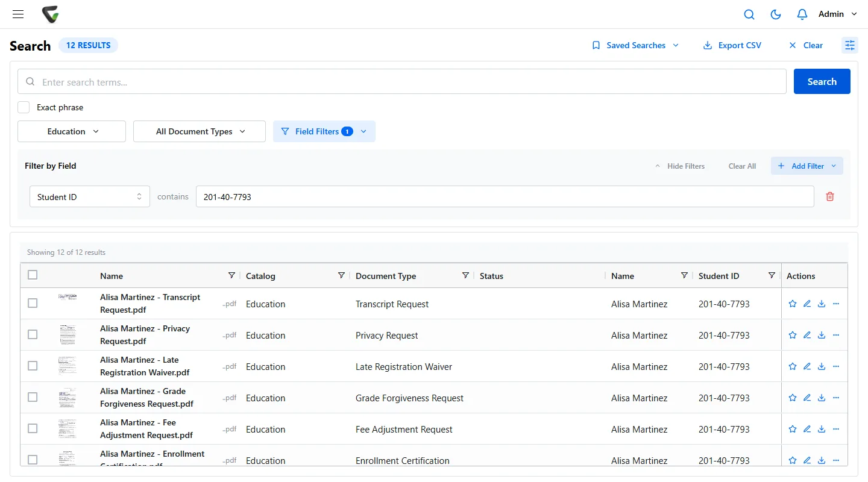Edit the Transcript Request document
868x482 pixels.
[807, 304]
